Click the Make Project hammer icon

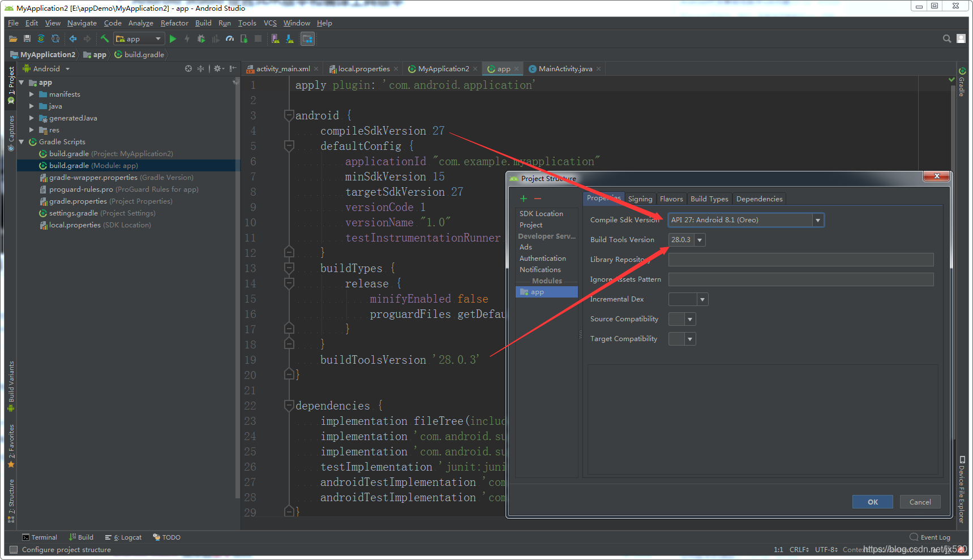[x=105, y=39]
